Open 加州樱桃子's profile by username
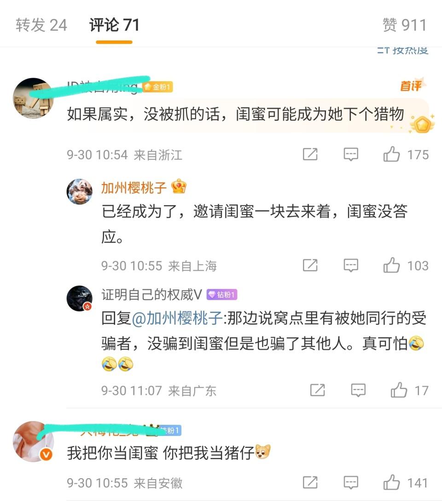Viewport: 442px width, 504px height. [x=134, y=187]
